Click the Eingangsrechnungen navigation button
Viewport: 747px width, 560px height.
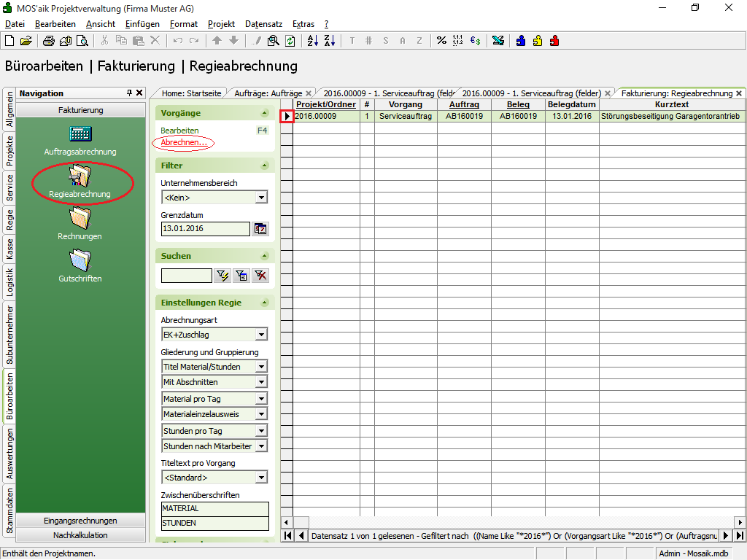(80, 521)
